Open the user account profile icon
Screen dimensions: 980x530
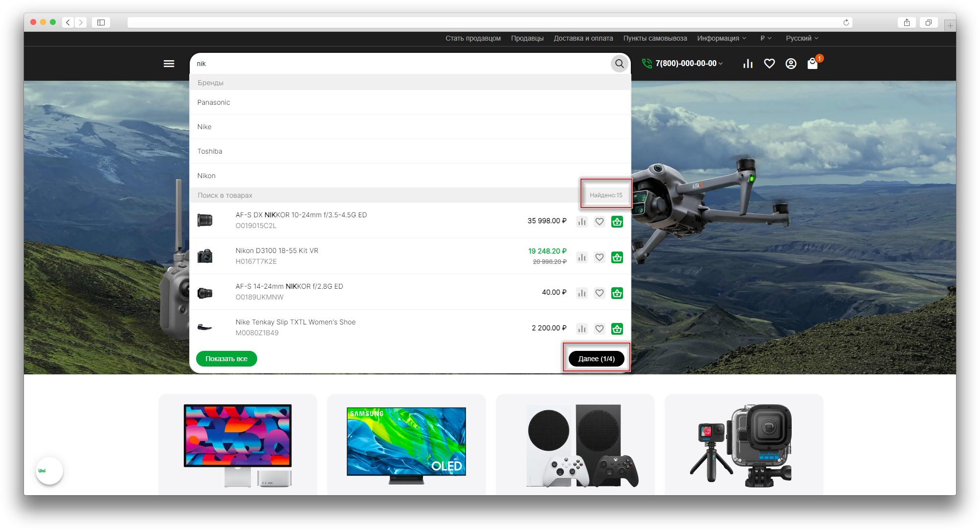point(791,64)
